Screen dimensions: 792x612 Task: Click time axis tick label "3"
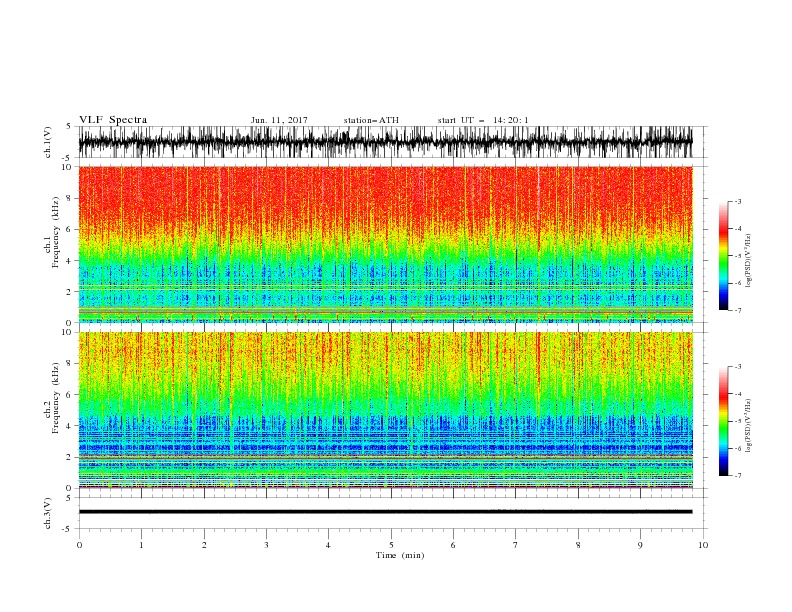coord(266,545)
